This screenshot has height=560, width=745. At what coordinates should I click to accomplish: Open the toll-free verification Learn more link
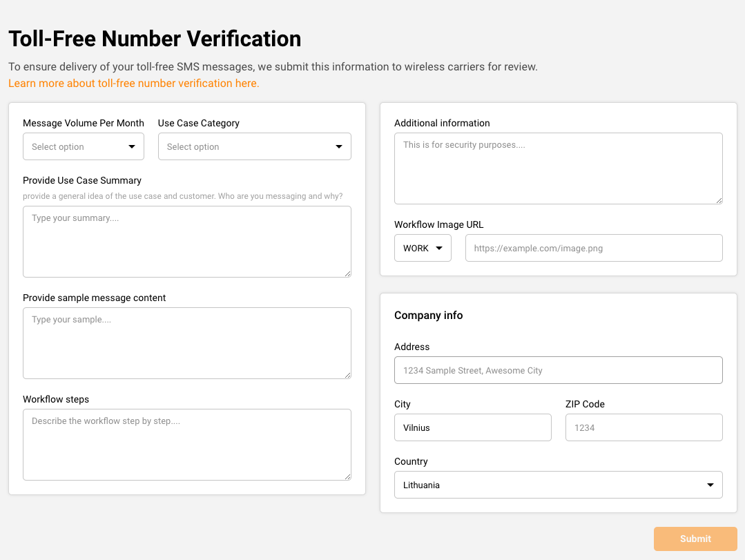[x=133, y=83]
